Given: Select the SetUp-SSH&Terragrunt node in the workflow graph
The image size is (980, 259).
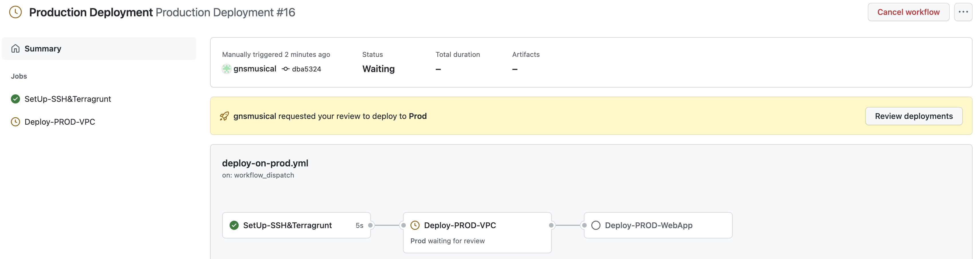Looking at the screenshot, I should pyautogui.click(x=287, y=225).
